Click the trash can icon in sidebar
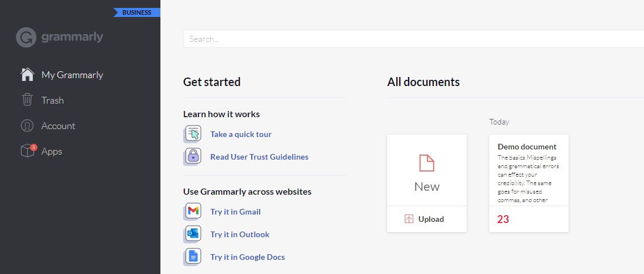The height and width of the screenshot is (274, 644). pyautogui.click(x=27, y=100)
